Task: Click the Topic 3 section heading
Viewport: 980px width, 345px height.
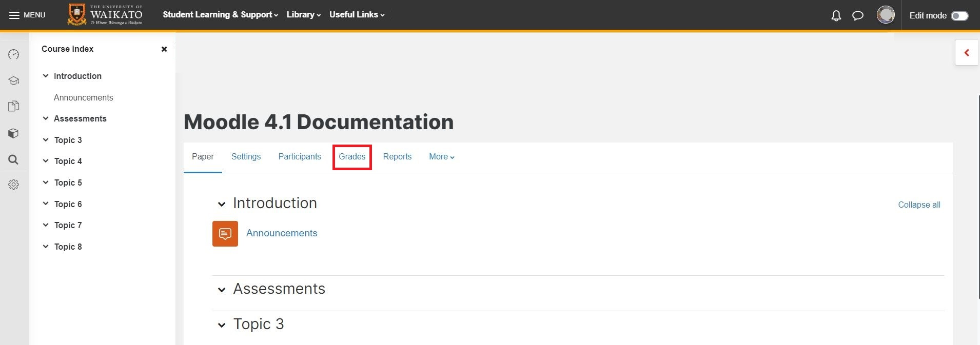Action: 259,324
